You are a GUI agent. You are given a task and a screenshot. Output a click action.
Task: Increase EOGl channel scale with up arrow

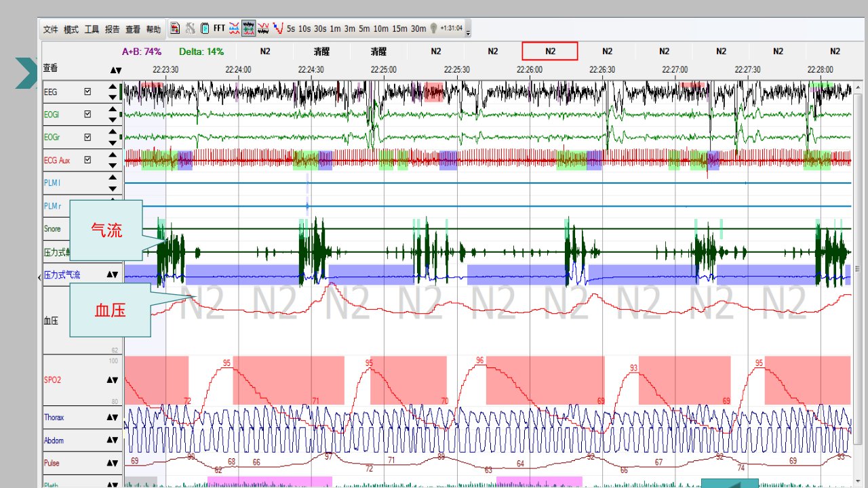[x=113, y=110]
